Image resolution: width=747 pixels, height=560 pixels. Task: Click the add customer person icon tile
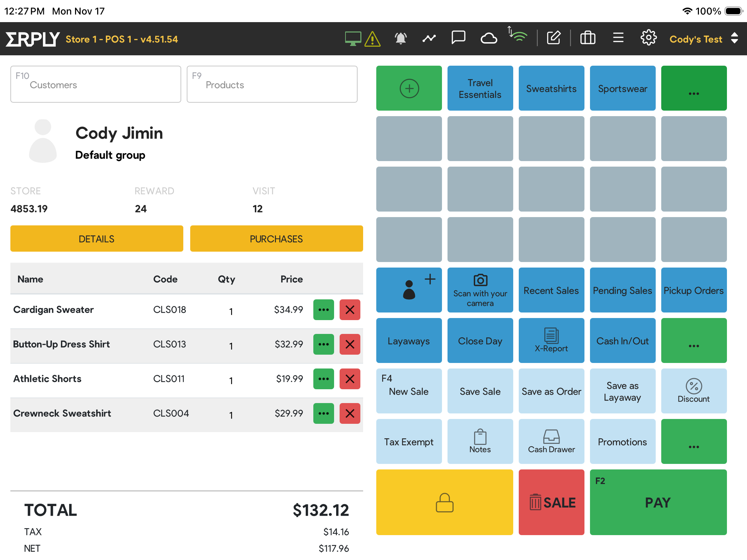tap(409, 290)
